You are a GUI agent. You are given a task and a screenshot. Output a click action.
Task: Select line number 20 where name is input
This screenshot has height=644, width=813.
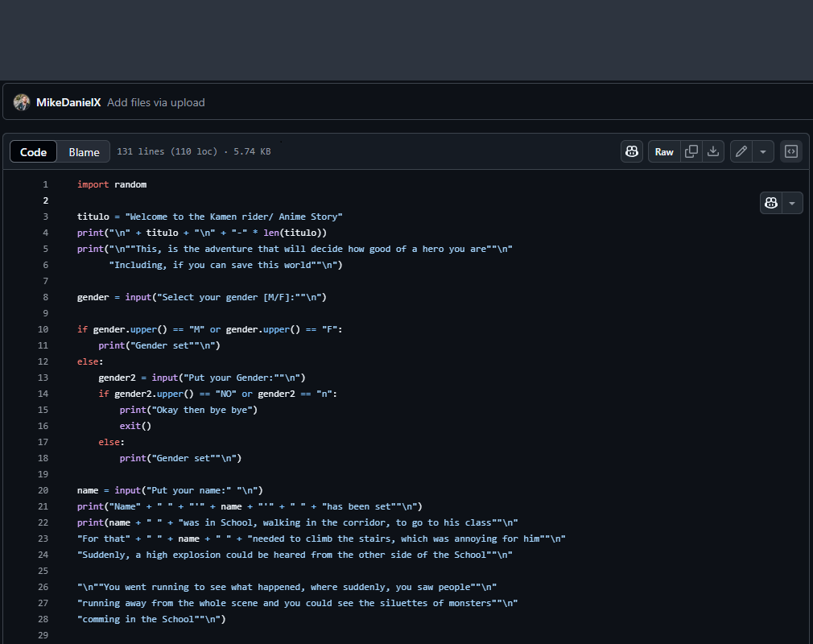click(43, 490)
